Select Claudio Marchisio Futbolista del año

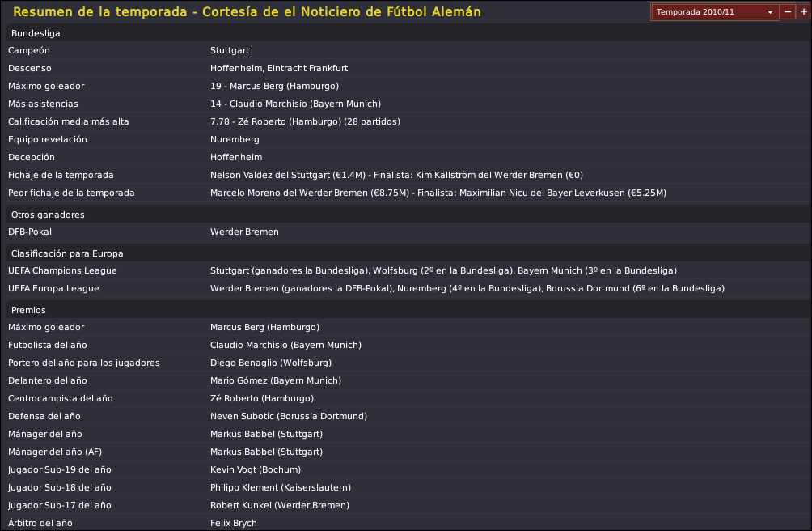[285, 345]
